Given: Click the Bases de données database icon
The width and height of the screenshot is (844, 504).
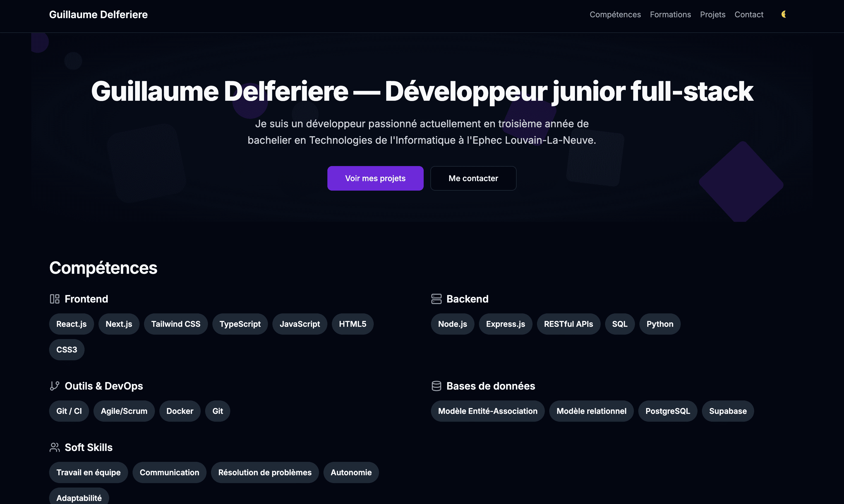Looking at the screenshot, I should (x=436, y=386).
